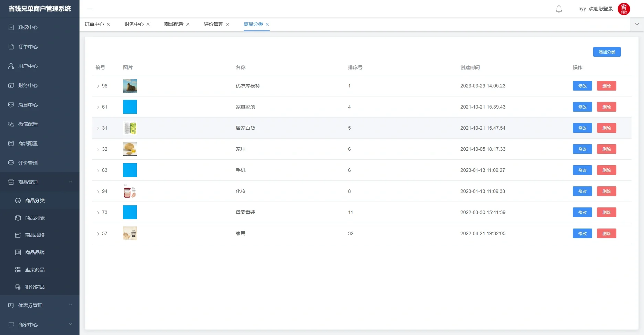Open the 消息中心 sidebar item
The width and height of the screenshot is (644, 335).
click(x=28, y=105)
